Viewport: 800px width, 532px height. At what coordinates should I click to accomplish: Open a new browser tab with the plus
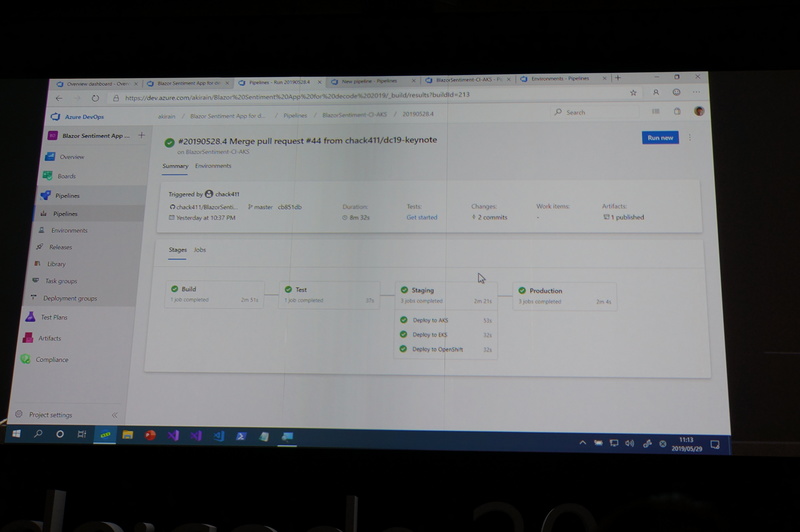click(618, 78)
